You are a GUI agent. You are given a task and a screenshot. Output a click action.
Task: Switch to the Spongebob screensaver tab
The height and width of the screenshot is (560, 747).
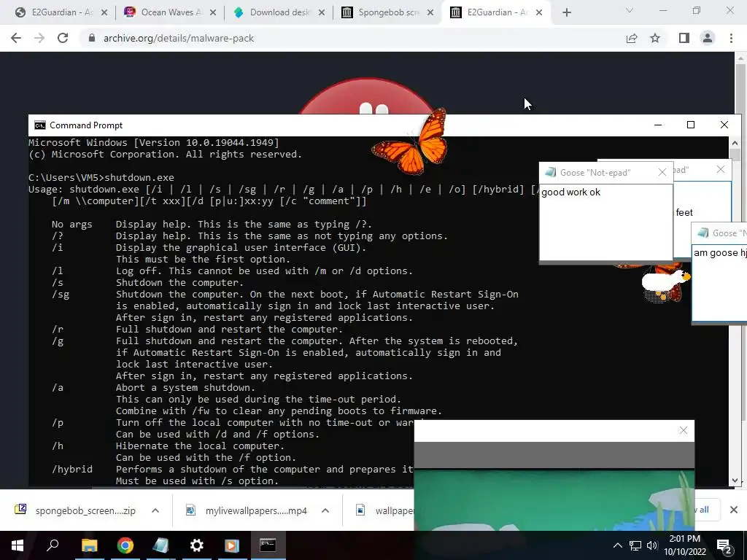point(386,12)
